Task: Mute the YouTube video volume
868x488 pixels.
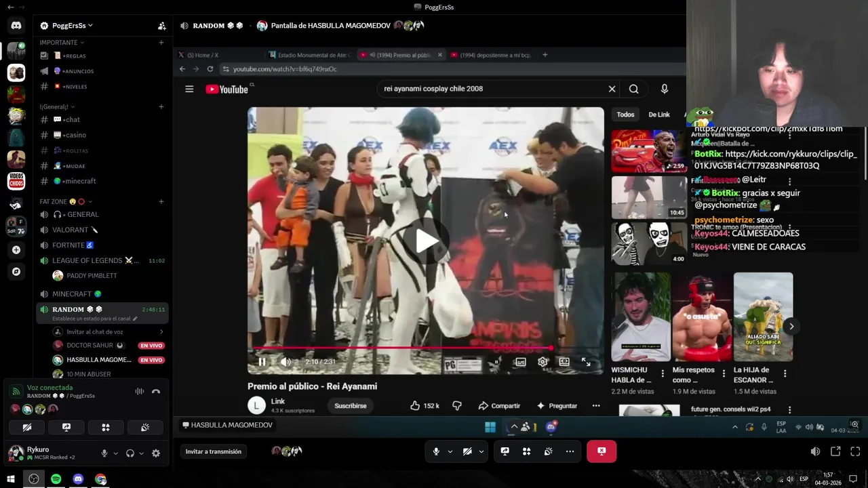Action: 285,362
